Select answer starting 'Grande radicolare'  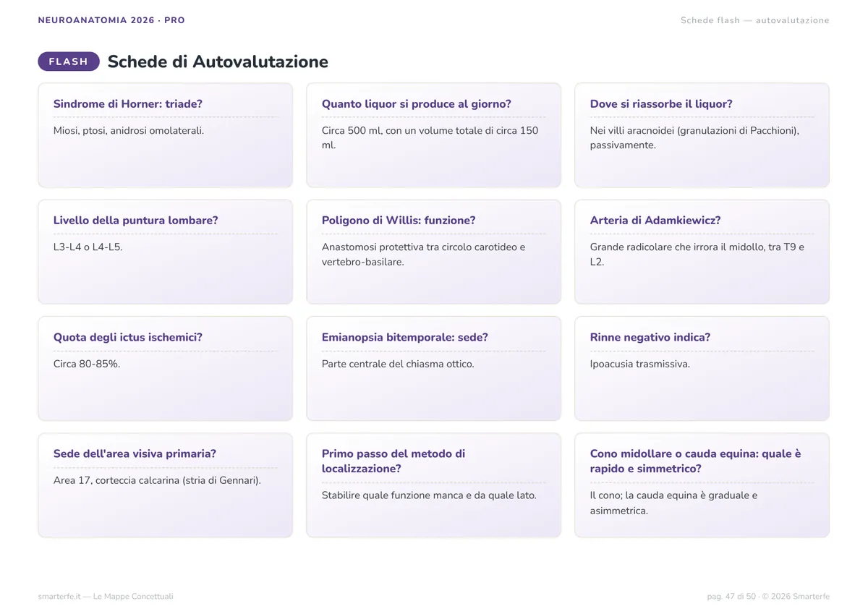pyautogui.click(x=697, y=255)
